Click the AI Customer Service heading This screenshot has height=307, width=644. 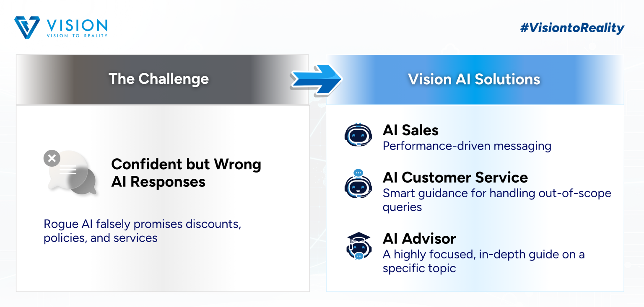(x=455, y=177)
